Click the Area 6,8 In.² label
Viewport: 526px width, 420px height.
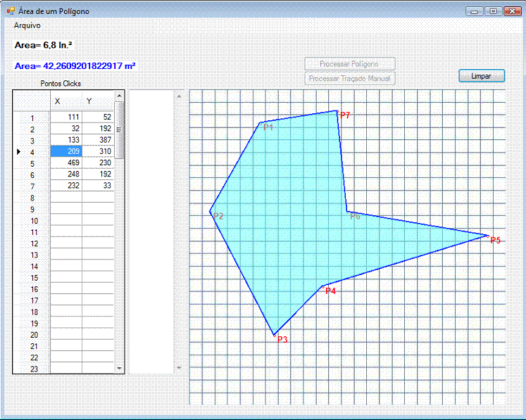(43, 45)
